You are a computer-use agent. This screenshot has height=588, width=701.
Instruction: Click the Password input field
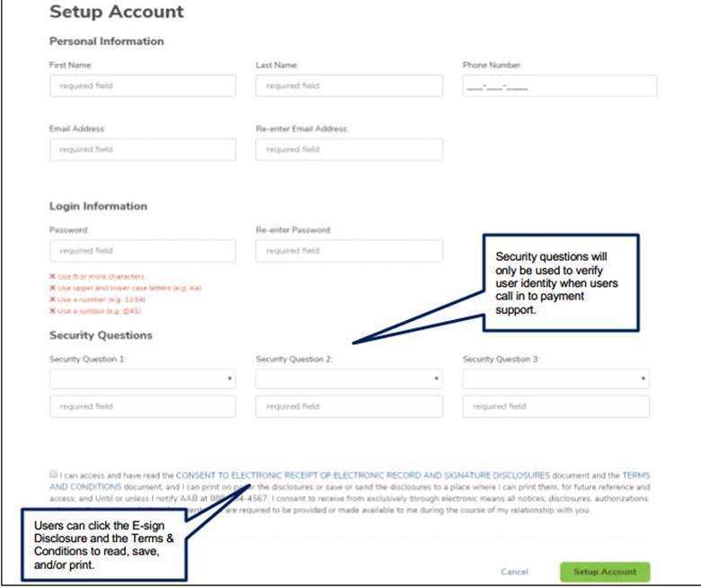pos(143,251)
